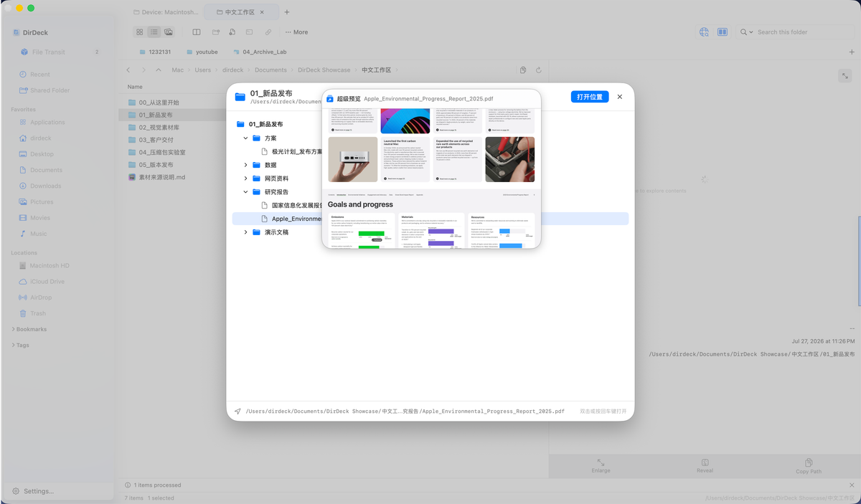Expand the 网页资料 folder in tree

[246, 179]
